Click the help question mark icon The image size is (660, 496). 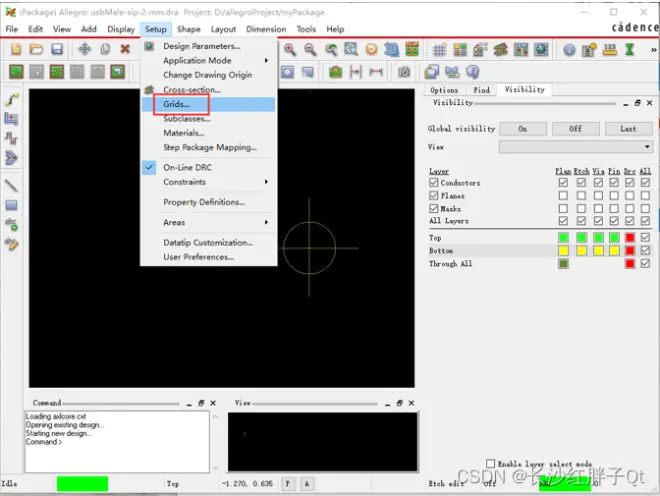click(473, 72)
